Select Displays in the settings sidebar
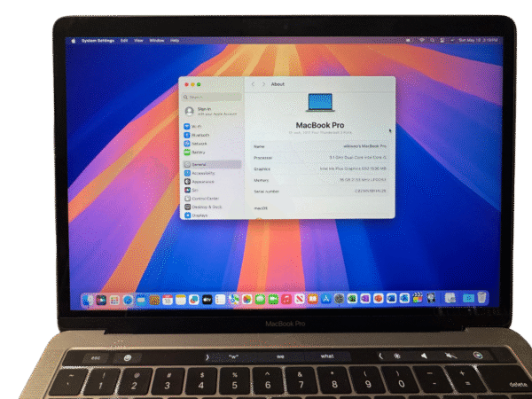Screen dimensions: 532x399 tap(212, 215)
